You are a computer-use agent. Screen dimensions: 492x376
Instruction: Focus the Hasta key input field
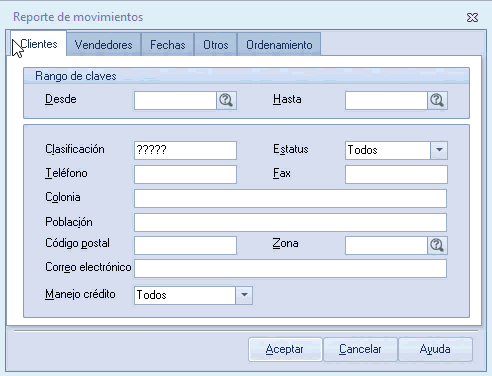coord(386,100)
